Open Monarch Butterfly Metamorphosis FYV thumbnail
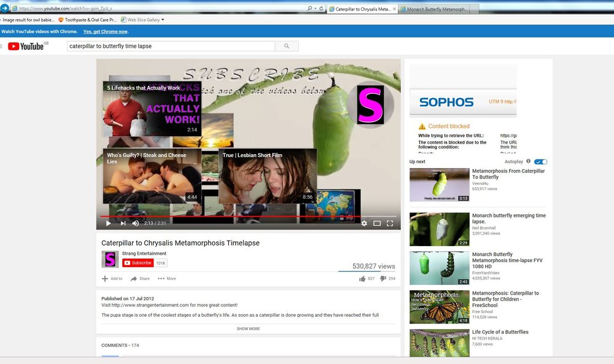 440,268
